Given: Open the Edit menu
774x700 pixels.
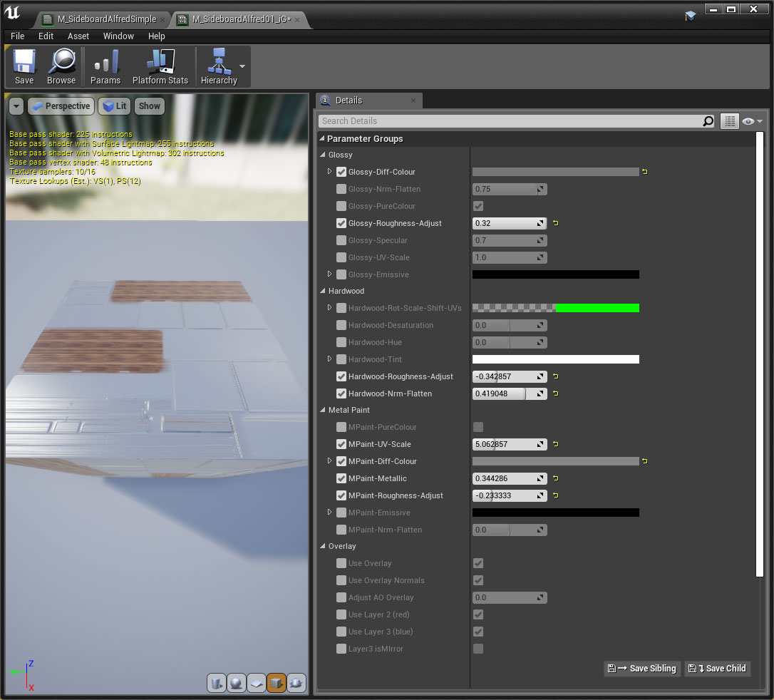Looking at the screenshot, I should (46, 36).
